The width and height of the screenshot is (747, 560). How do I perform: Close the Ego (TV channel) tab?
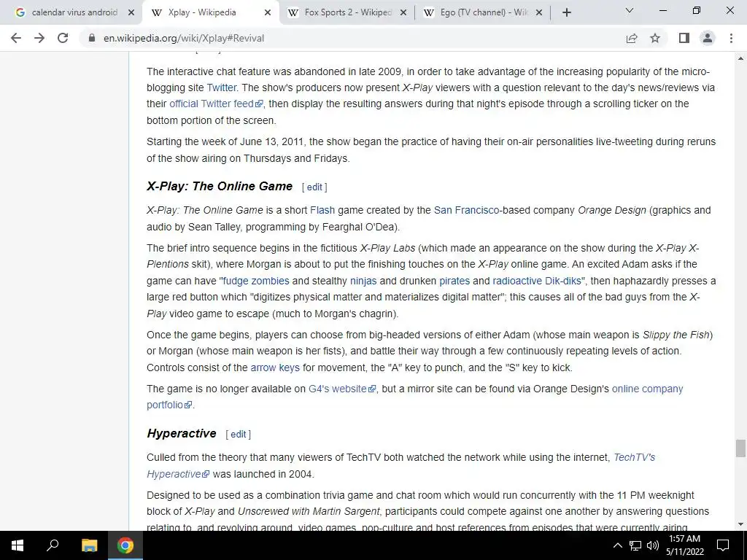pyautogui.click(x=539, y=13)
